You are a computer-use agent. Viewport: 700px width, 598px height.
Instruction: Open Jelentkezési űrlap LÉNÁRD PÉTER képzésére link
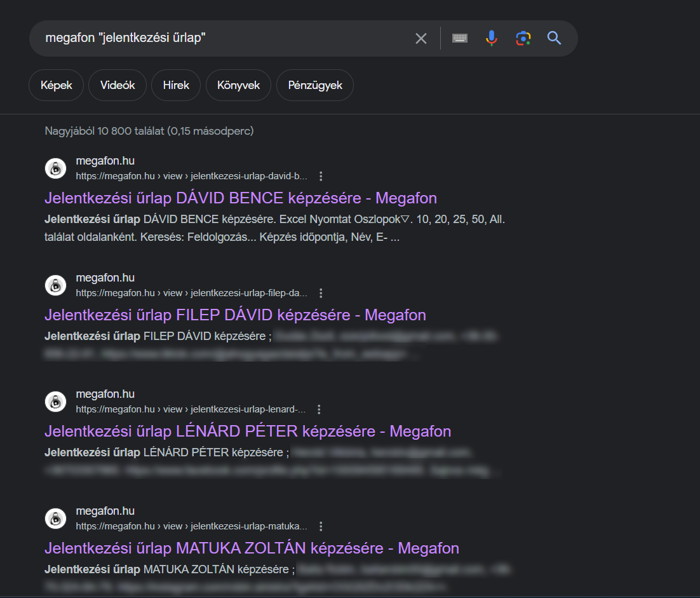(248, 432)
